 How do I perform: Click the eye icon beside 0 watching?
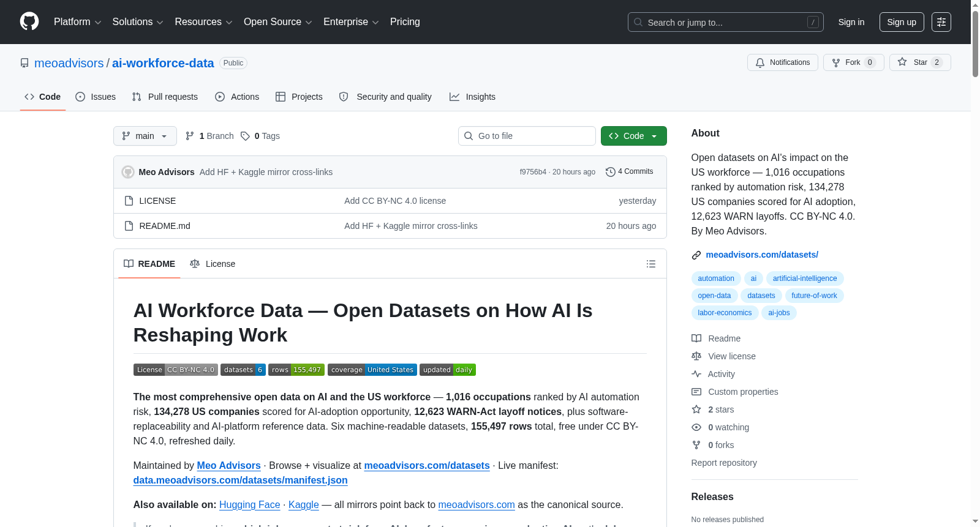coord(696,427)
